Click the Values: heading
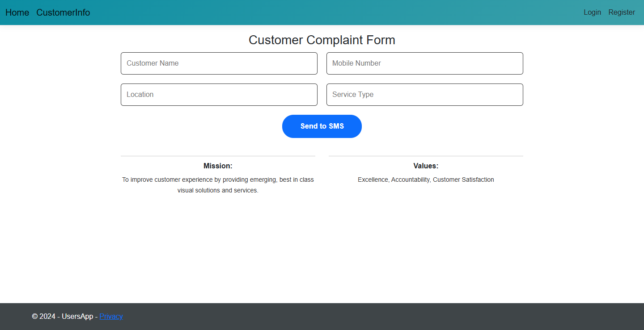The width and height of the screenshot is (644, 330). [x=426, y=166]
